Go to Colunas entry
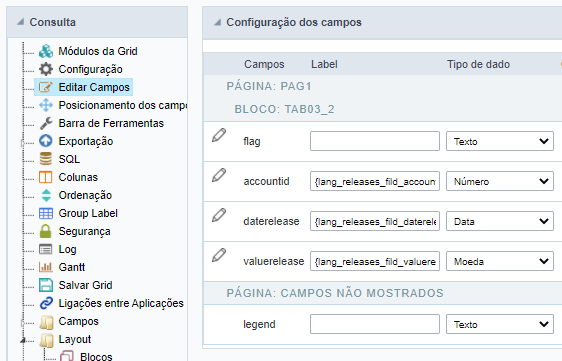Viewport: 562px width, 361px height. click(x=78, y=177)
